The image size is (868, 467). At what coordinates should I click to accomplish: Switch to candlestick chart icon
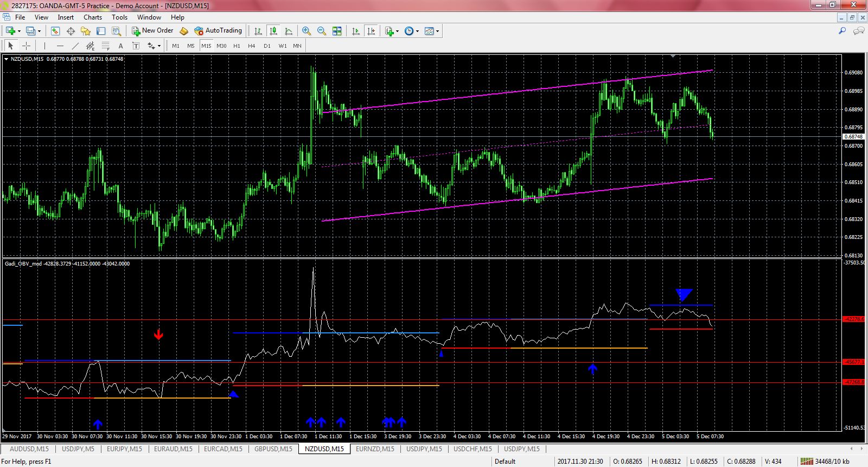(273, 31)
